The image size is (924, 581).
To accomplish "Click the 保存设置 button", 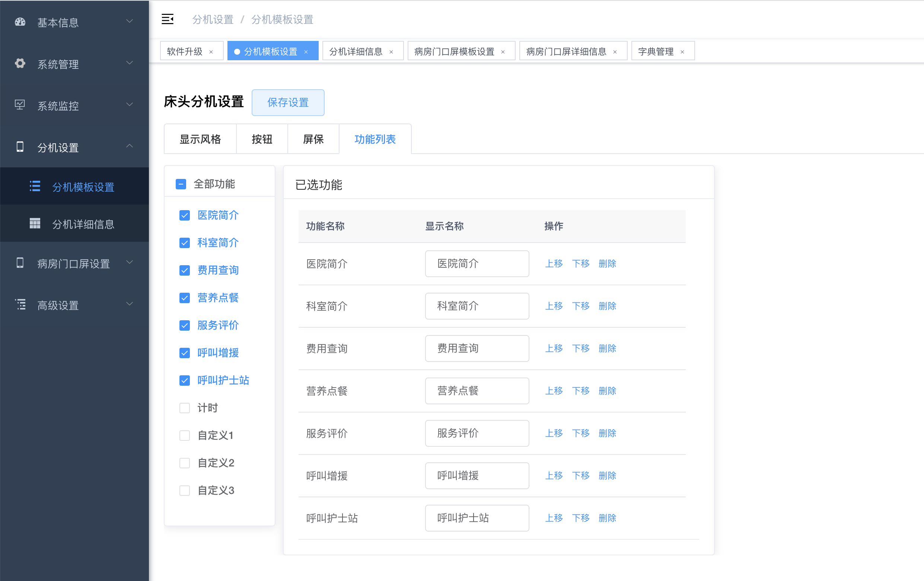I will [x=288, y=102].
